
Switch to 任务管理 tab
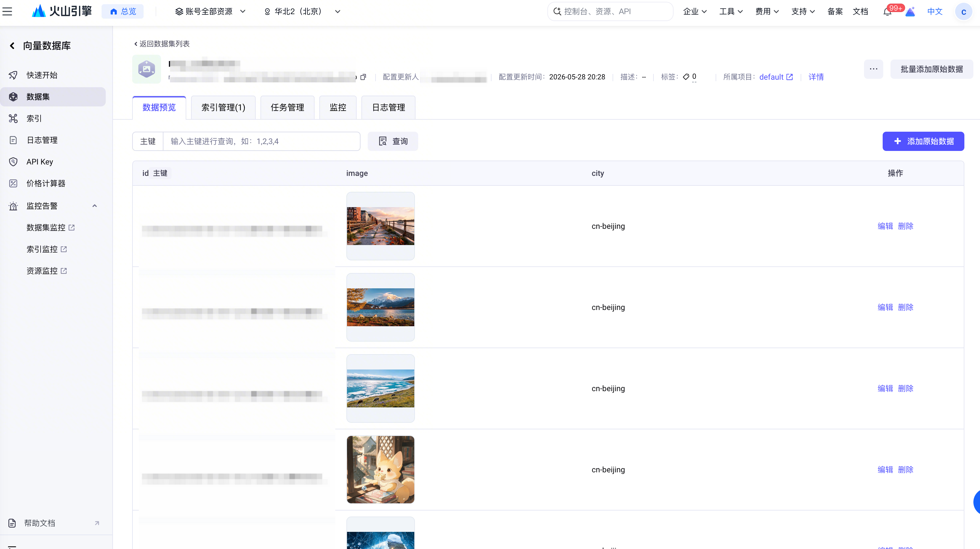click(287, 107)
